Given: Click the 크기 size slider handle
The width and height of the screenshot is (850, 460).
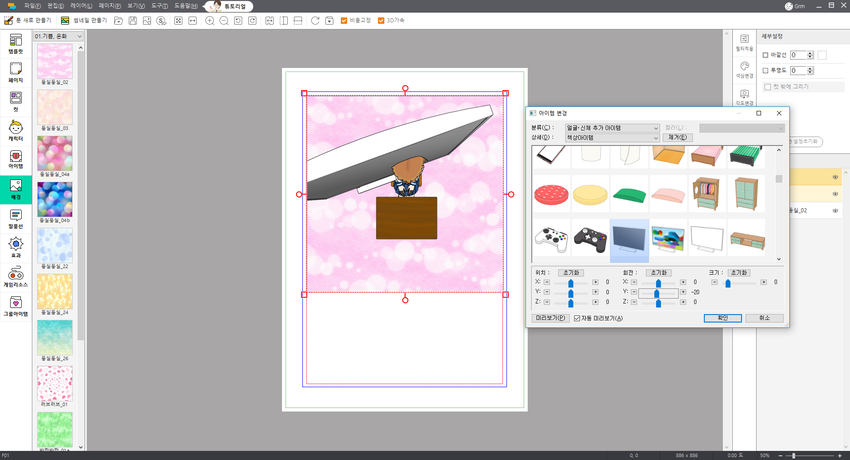Looking at the screenshot, I should click(x=728, y=283).
